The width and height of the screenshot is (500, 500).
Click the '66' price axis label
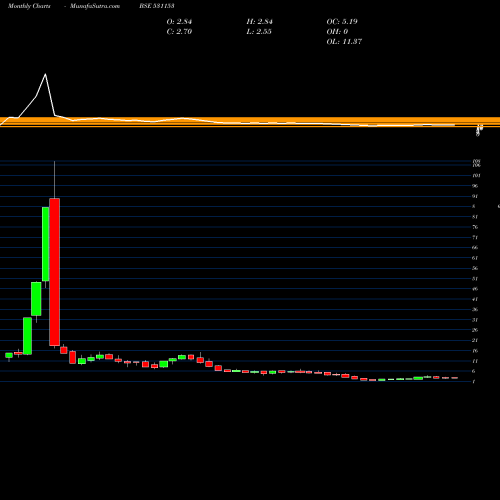[475, 248]
